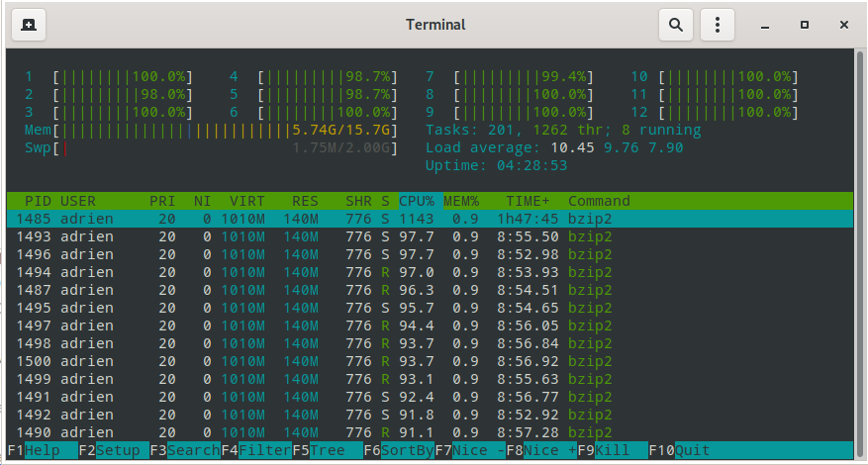Select process row with PID 1487
This screenshot has width=868, height=465.
pyautogui.click(x=430, y=290)
